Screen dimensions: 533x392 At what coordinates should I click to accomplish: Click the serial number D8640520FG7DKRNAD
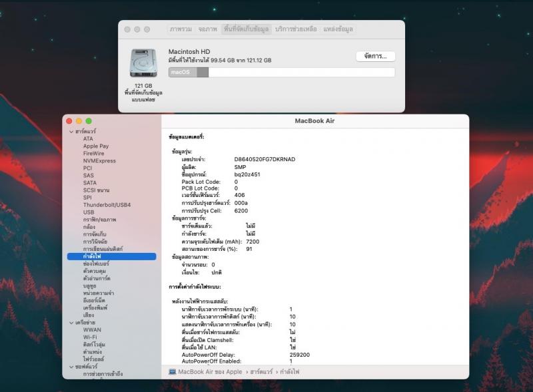tap(265, 159)
